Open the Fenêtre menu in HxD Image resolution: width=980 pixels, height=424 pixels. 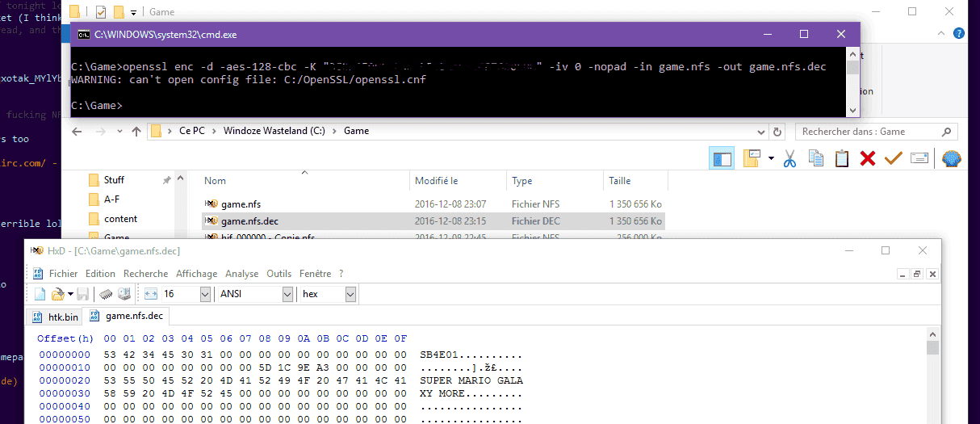tap(315, 274)
